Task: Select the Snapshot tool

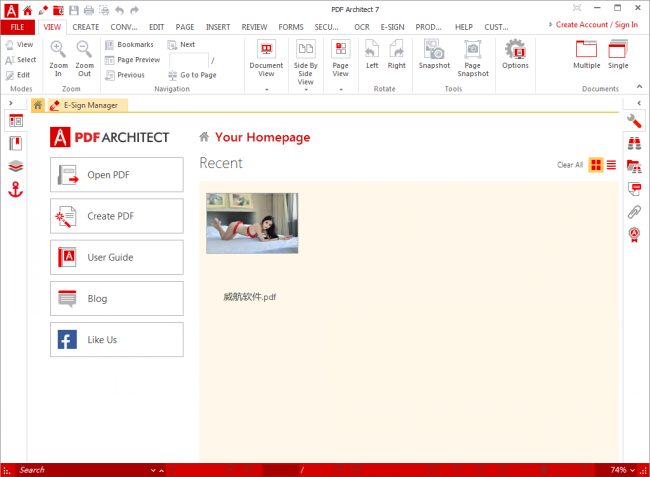Action: 434,54
